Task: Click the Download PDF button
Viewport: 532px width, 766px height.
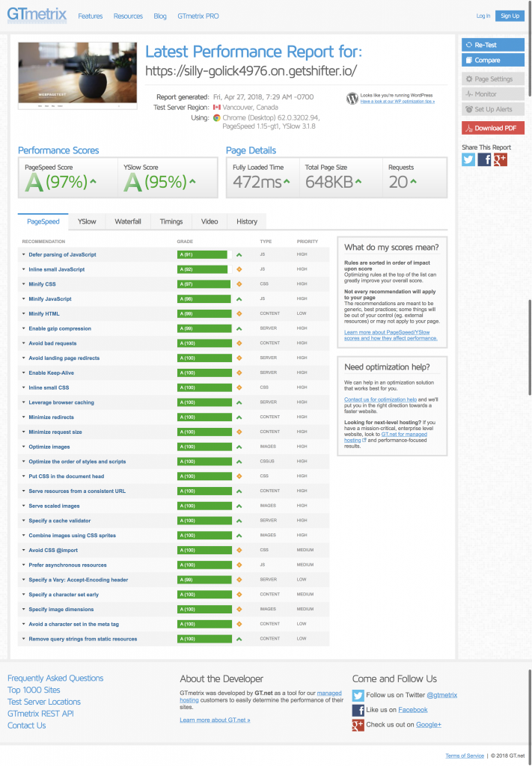Action: tap(493, 128)
